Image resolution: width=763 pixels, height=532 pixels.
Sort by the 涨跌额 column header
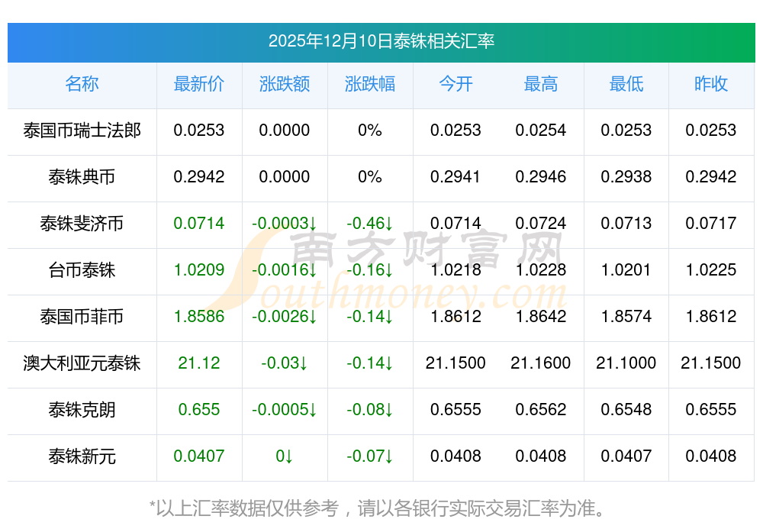point(285,85)
